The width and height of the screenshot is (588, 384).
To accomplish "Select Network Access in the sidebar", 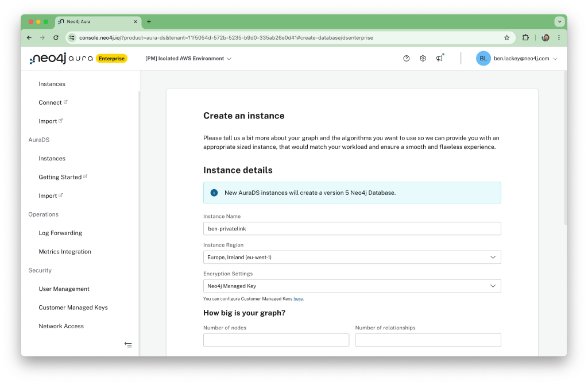I will coord(61,326).
